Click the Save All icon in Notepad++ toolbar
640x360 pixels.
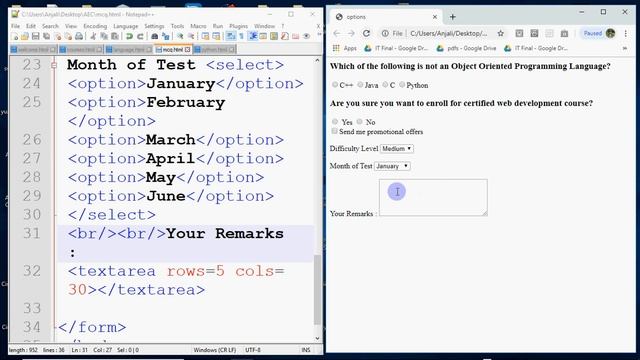(46, 37)
